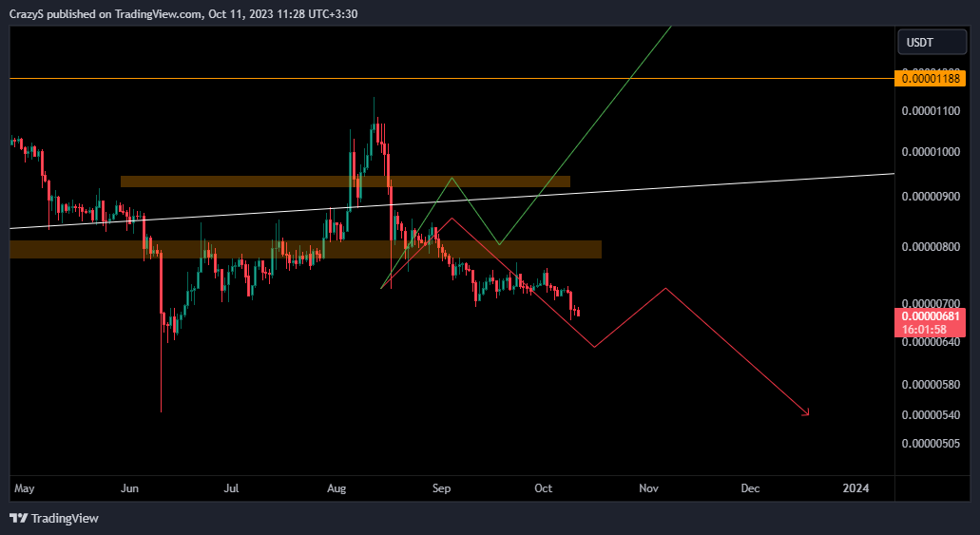Click the 0.00001000 price axis label
Image resolution: width=980 pixels, height=535 pixels.
[930, 152]
